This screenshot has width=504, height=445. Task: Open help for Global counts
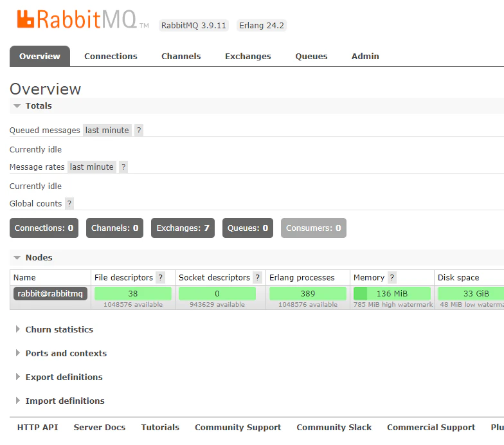69,203
